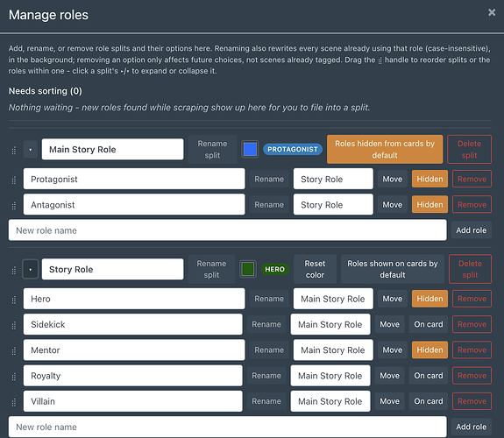This screenshot has height=438, width=504.
Task: Grab the drag handle of Antagonist row
Action: pos(14,206)
